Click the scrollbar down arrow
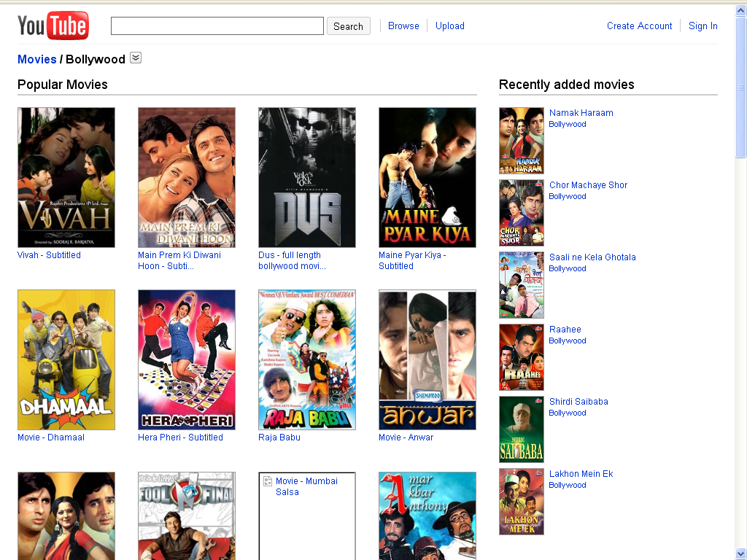 (741, 554)
